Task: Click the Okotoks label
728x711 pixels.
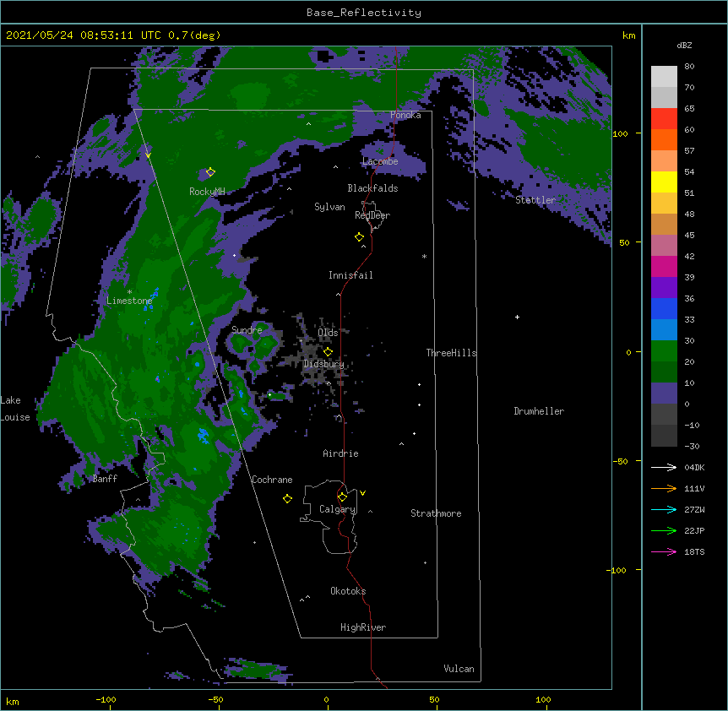Action: [348, 591]
